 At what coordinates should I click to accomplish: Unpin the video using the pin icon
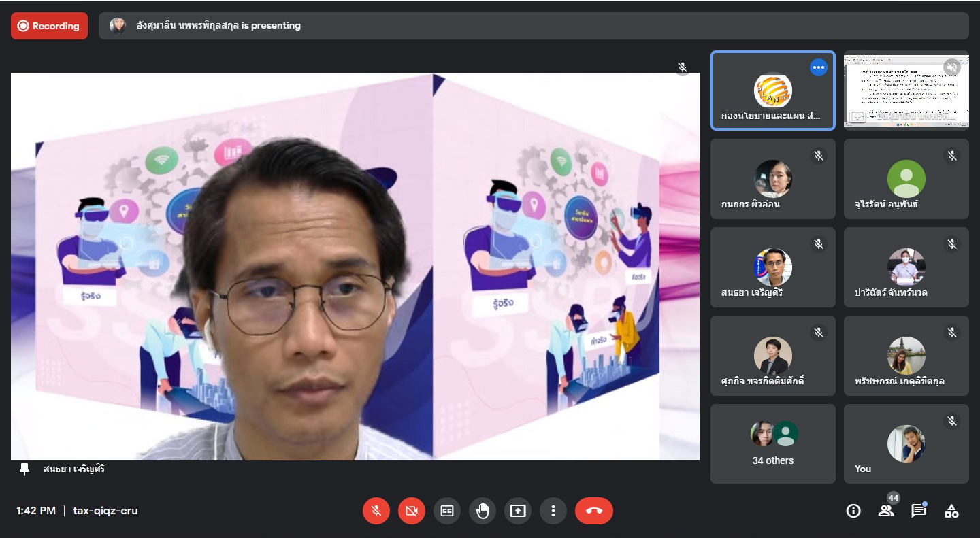[25, 469]
